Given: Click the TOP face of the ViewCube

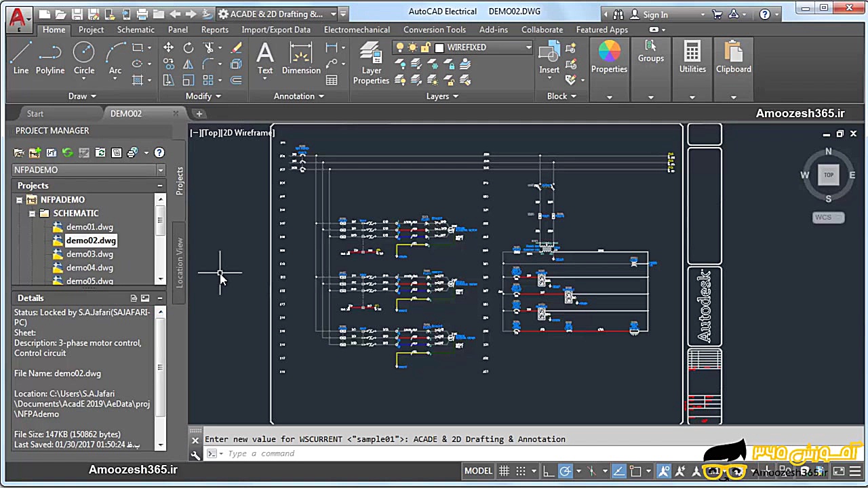Looking at the screenshot, I should (x=829, y=175).
